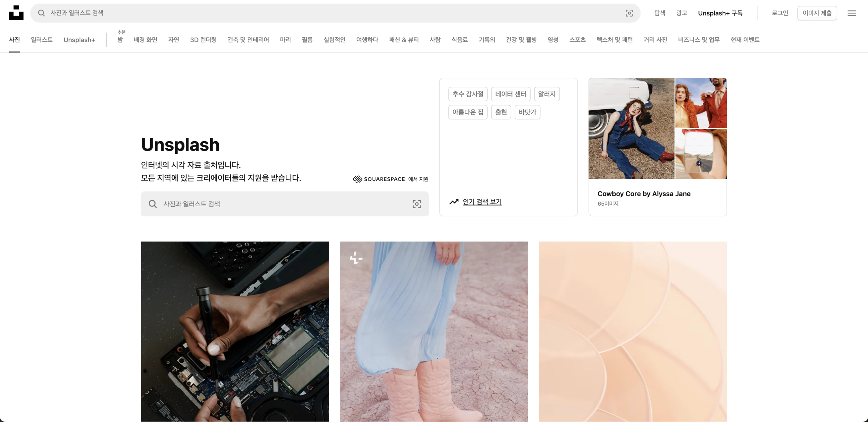Select the 사진 tab

click(14, 40)
